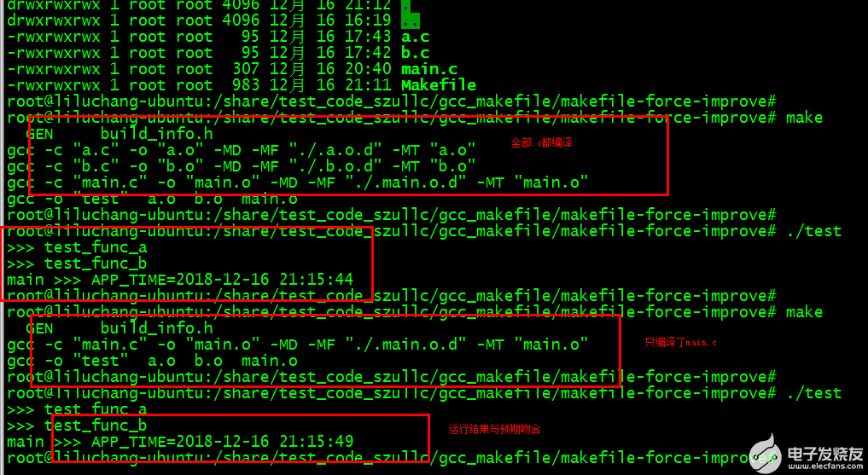Click the red annotation '只编译了main.c'
This screenshot has height=475, width=868.
(x=680, y=343)
